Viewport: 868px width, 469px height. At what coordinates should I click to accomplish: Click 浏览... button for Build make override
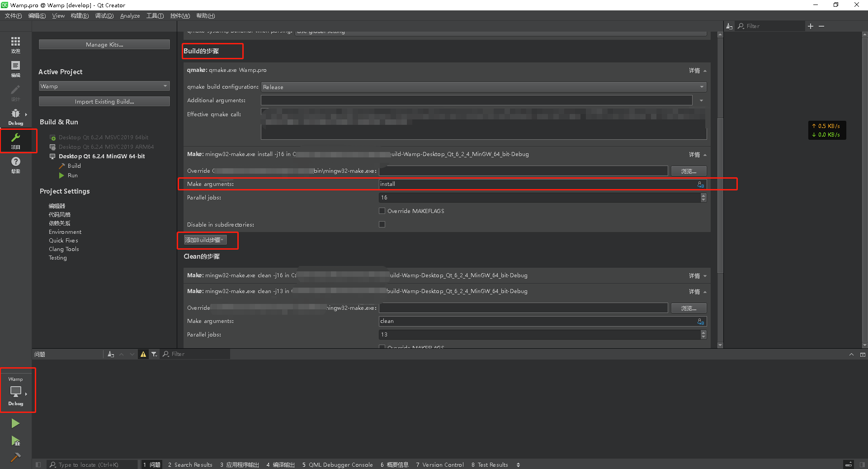tap(689, 171)
